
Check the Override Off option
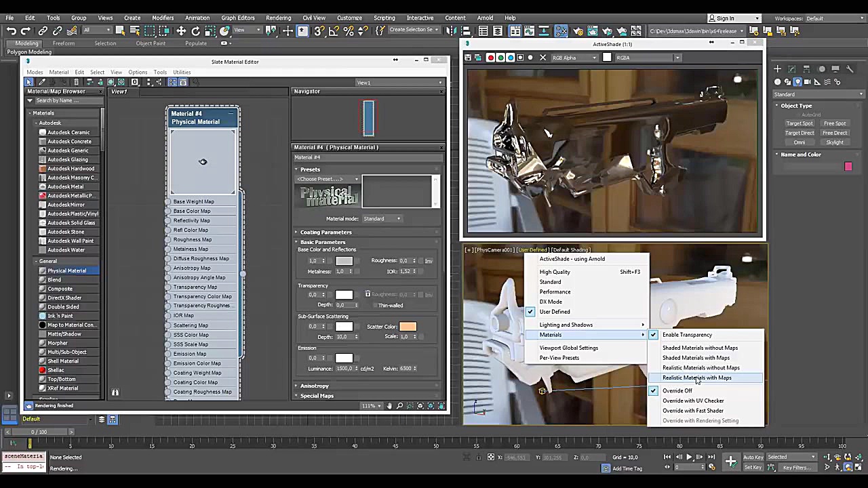677,391
